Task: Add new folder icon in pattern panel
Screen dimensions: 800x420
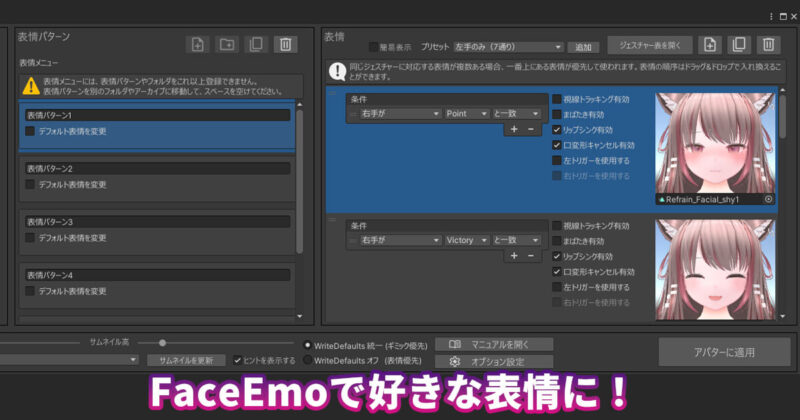Action: click(227, 44)
